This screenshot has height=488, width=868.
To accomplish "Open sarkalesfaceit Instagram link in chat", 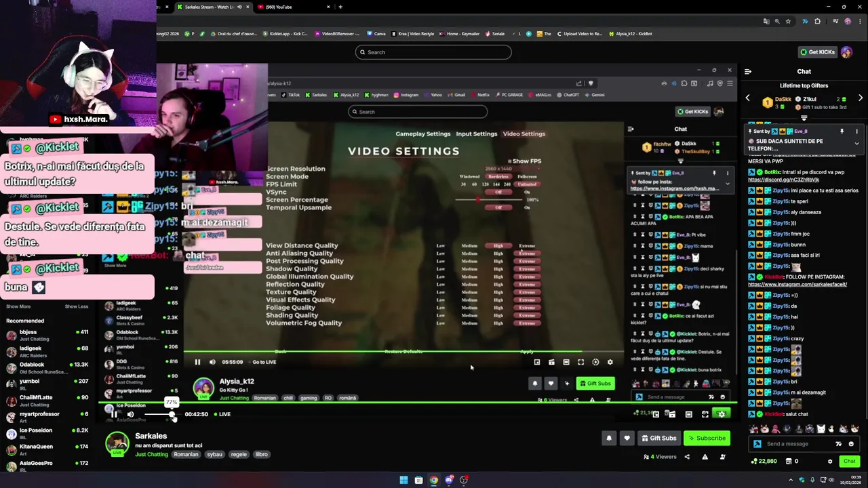I will pyautogui.click(x=797, y=285).
